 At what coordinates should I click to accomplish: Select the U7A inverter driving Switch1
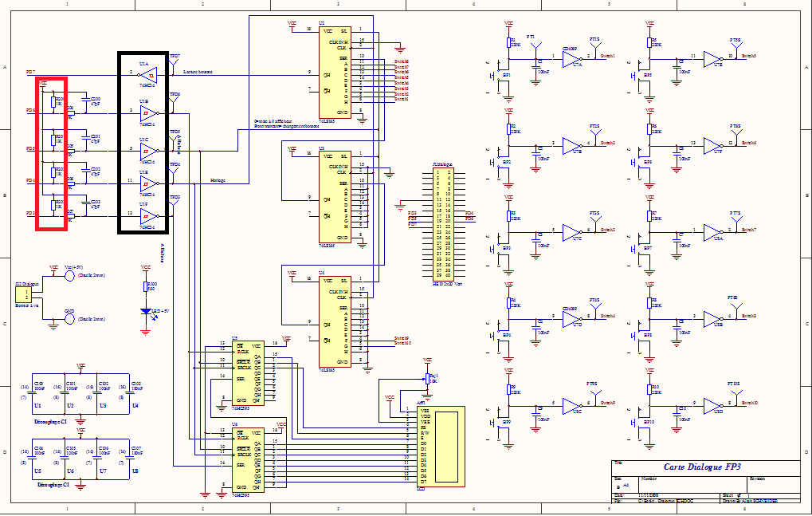(x=571, y=59)
